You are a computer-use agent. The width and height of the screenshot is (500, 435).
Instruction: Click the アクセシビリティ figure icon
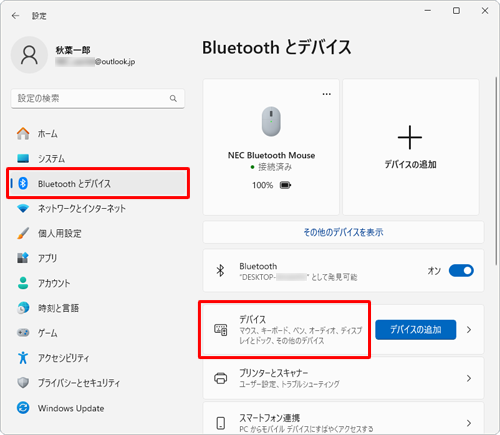click(23, 358)
